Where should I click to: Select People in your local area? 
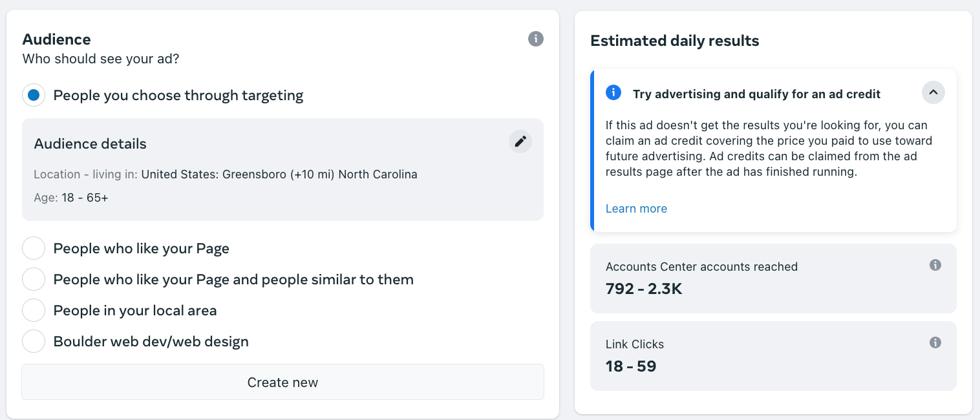34,310
